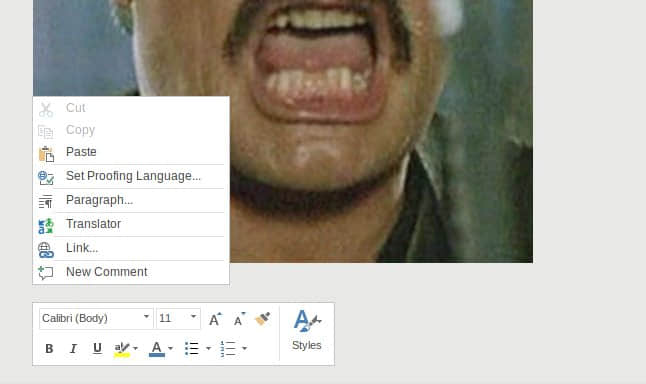This screenshot has height=384, width=646.
Task: Open the Styles gallery icon
Action: (307, 321)
